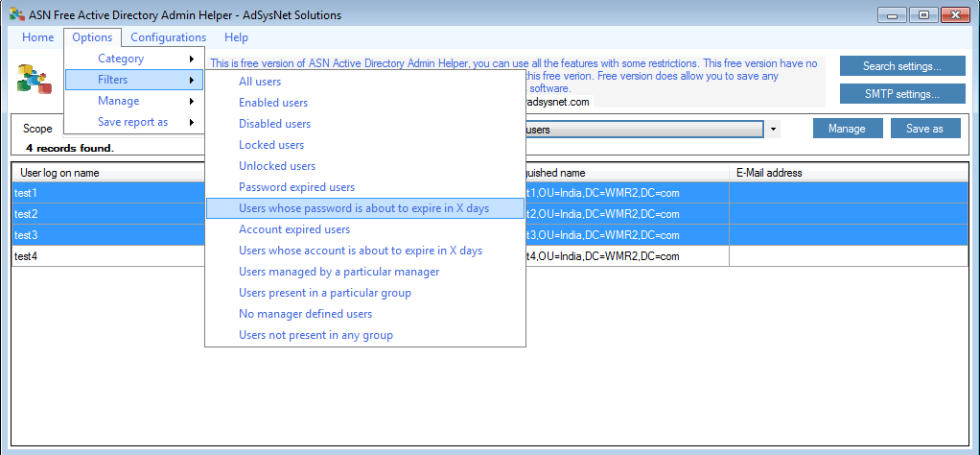This screenshot has height=455, width=980.
Task: Choose the Disabled users filter
Action: 365,124
